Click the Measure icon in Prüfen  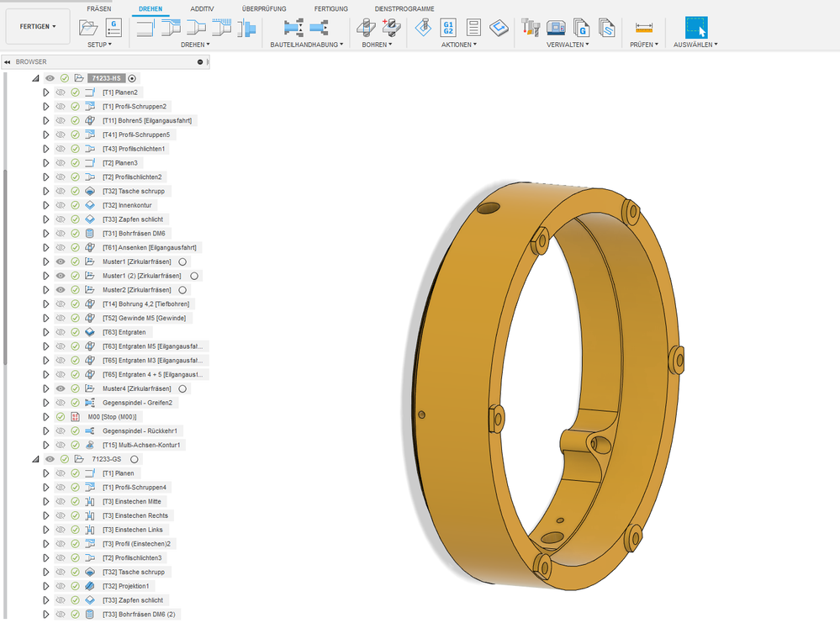point(644,27)
